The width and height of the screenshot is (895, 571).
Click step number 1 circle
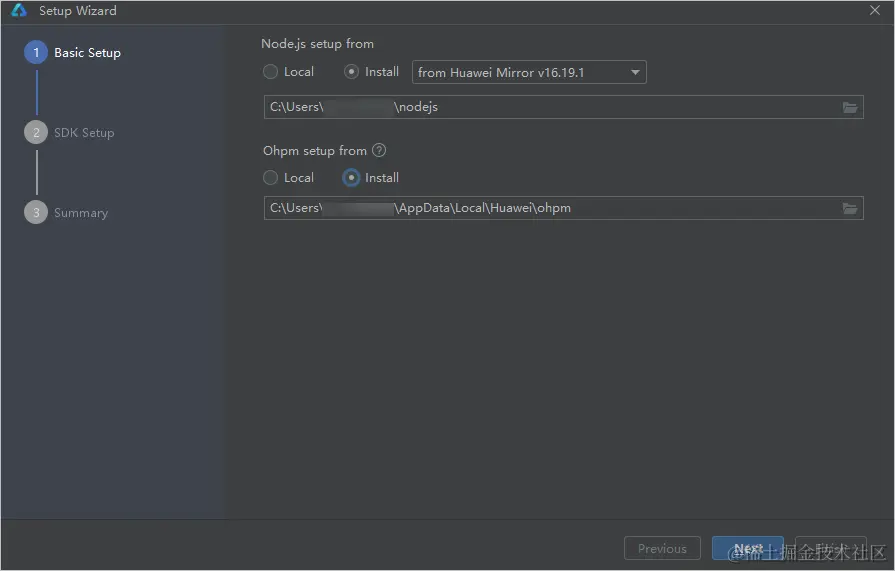tap(36, 53)
